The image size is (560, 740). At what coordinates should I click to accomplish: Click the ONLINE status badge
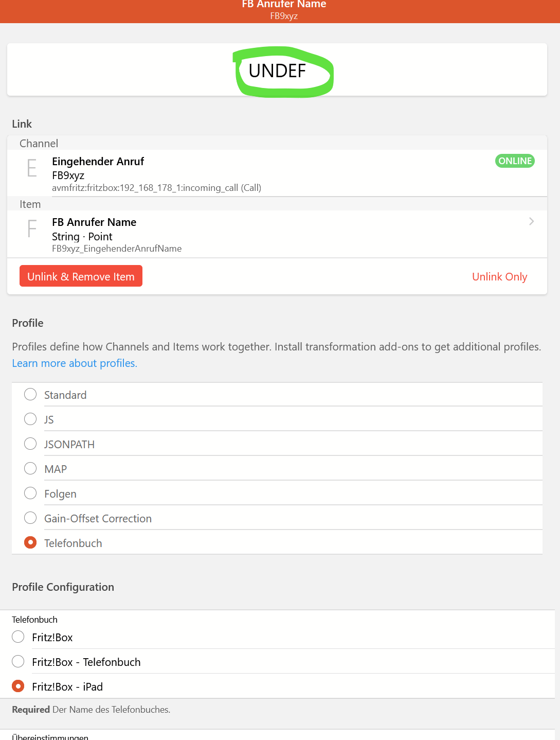(515, 161)
